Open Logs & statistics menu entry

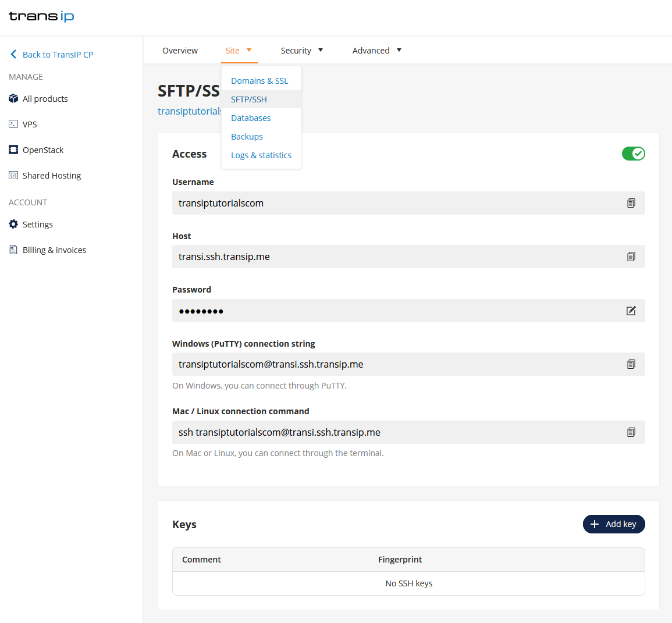pyautogui.click(x=261, y=155)
